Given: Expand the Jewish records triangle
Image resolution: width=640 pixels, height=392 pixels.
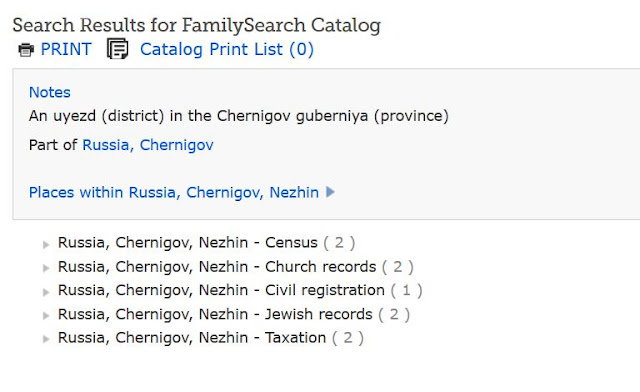Looking at the screenshot, I should [x=46, y=316].
